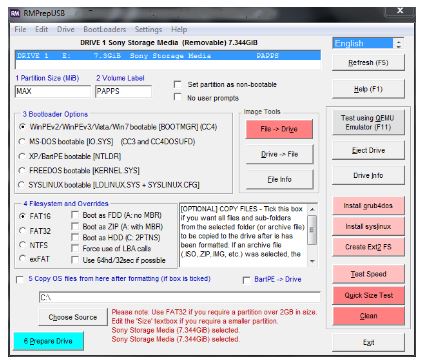422x364 pixels.
Task: Click the Volume Label PAPPS field
Action: (x=123, y=91)
